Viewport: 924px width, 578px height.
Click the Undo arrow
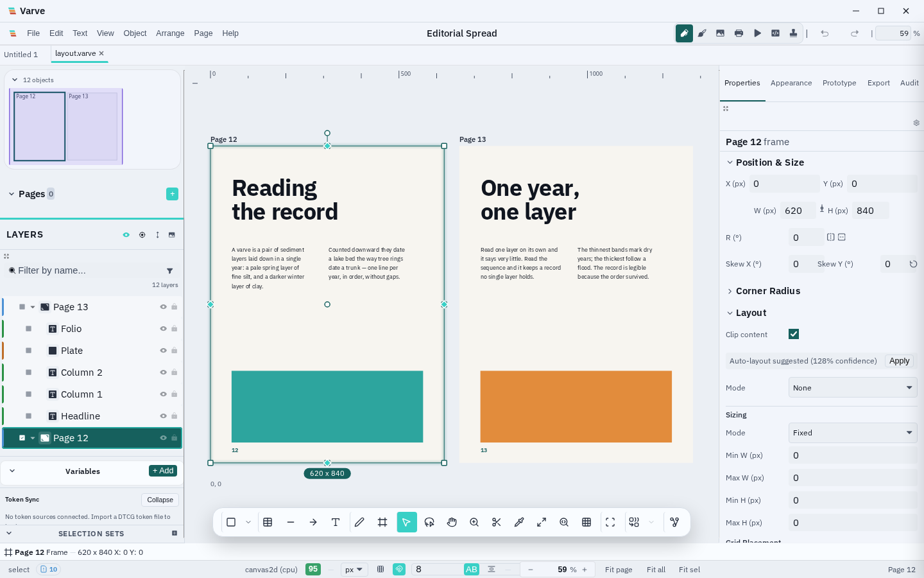coord(825,33)
